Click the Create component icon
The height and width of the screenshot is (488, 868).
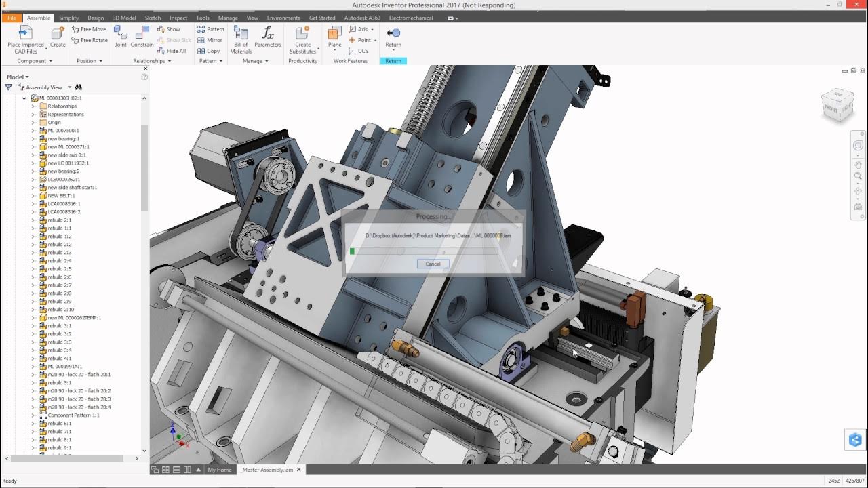coord(58,34)
